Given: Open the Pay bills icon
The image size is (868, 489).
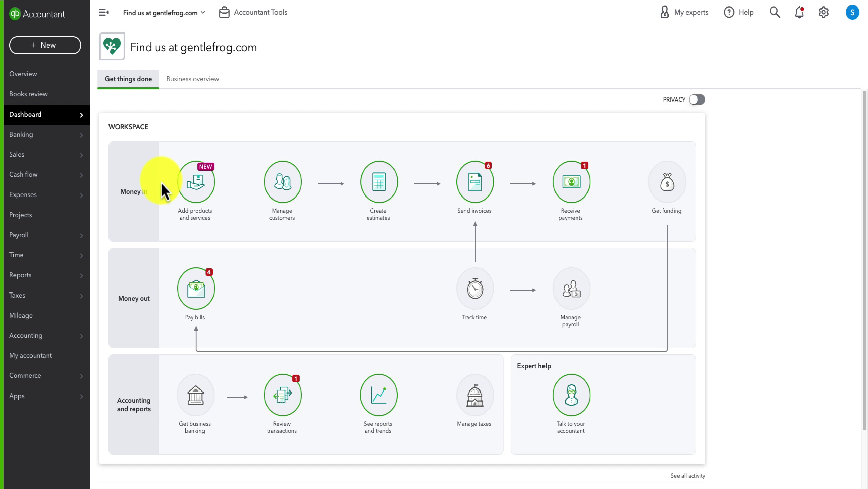Looking at the screenshot, I should click(196, 288).
